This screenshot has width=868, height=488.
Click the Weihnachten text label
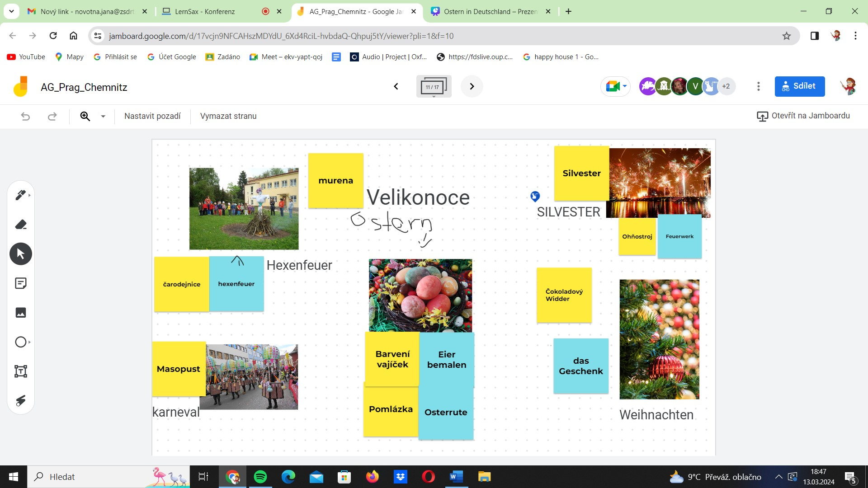(656, 415)
